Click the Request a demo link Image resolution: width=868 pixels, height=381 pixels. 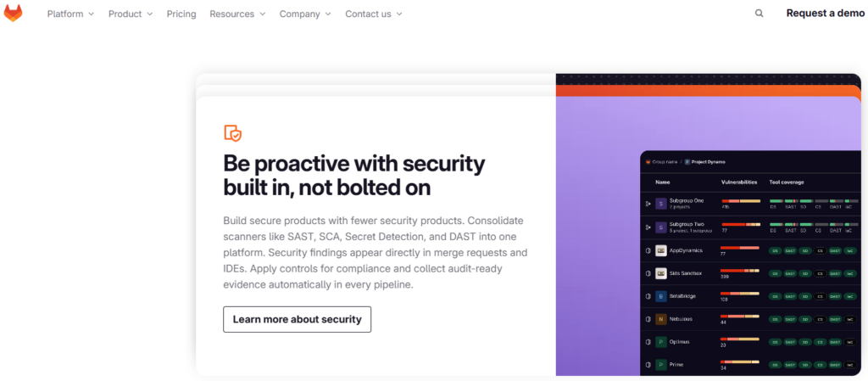coord(825,14)
